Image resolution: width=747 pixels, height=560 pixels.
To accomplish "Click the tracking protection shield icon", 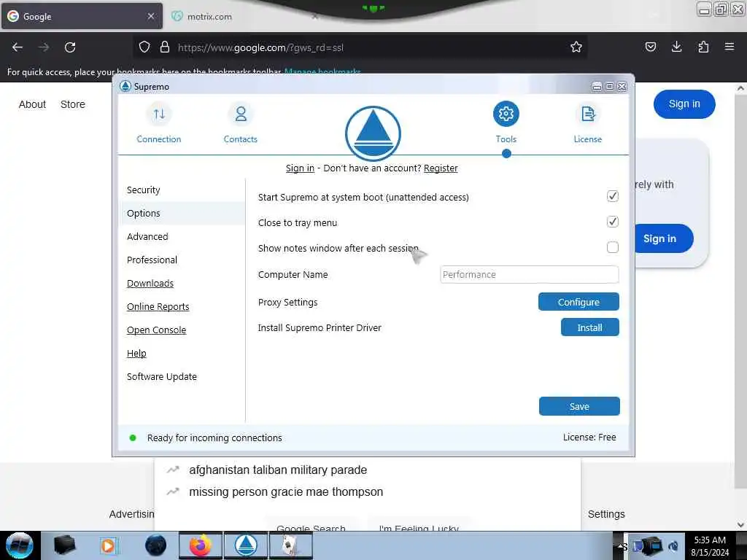I will click(144, 47).
